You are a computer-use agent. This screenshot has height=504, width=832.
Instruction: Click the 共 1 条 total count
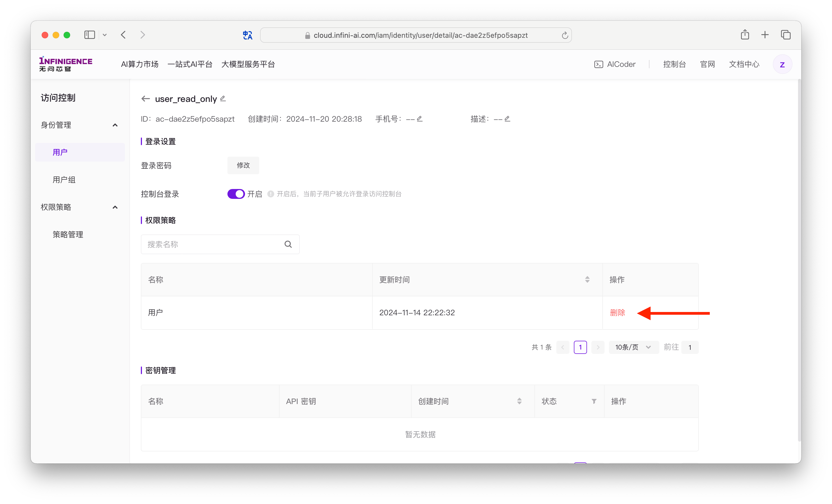coord(541,347)
